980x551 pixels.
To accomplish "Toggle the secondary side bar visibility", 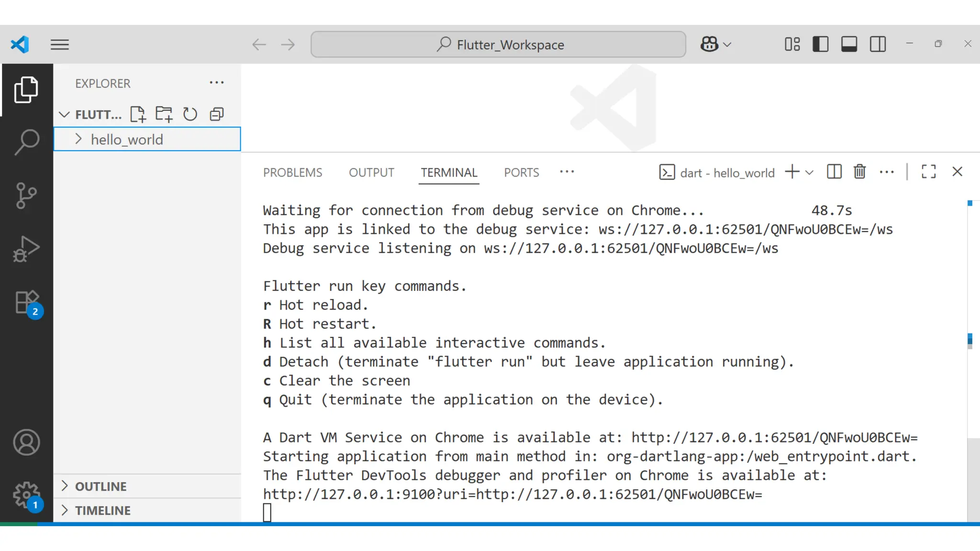I will point(878,44).
